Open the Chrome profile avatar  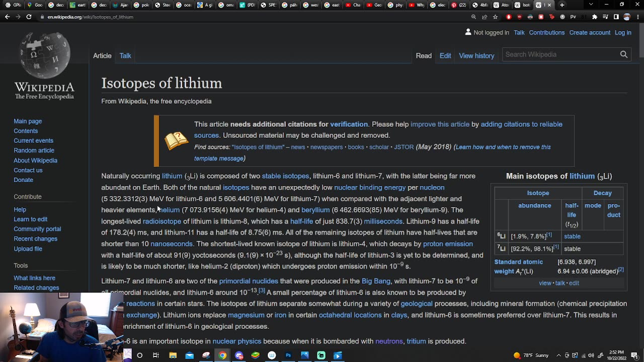coord(627,17)
